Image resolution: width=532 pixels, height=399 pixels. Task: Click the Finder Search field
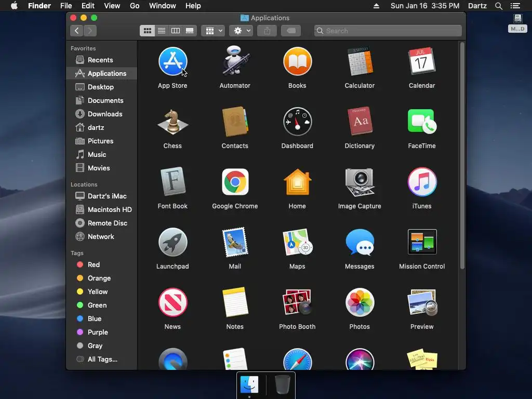tap(388, 31)
